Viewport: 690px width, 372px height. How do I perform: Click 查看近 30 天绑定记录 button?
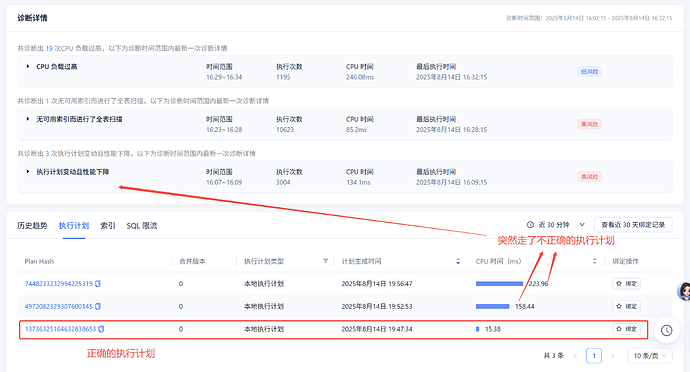pos(633,225)
